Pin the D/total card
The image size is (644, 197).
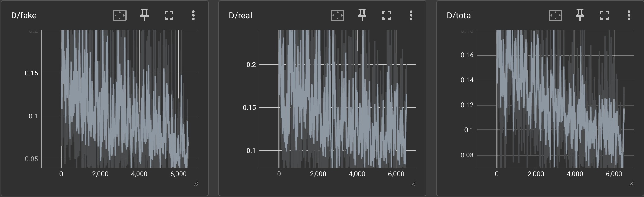580,15
